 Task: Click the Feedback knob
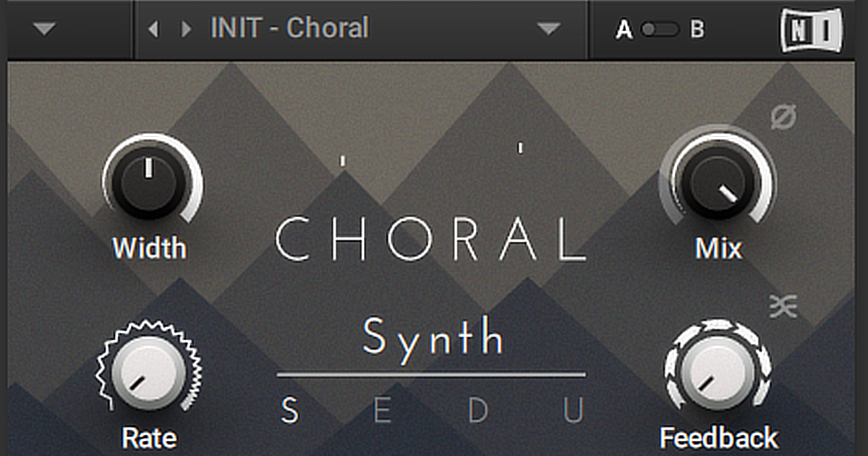click(x=716, y=371)
